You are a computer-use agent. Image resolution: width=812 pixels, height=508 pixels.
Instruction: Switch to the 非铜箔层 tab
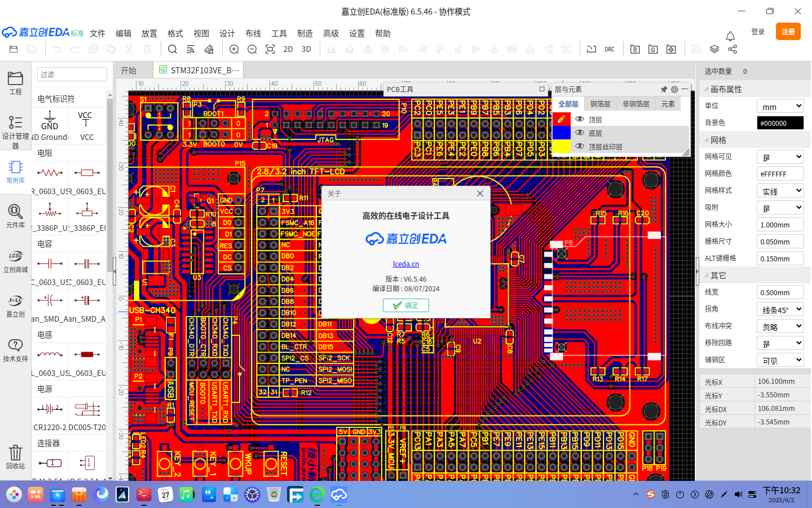click(636, 104)
